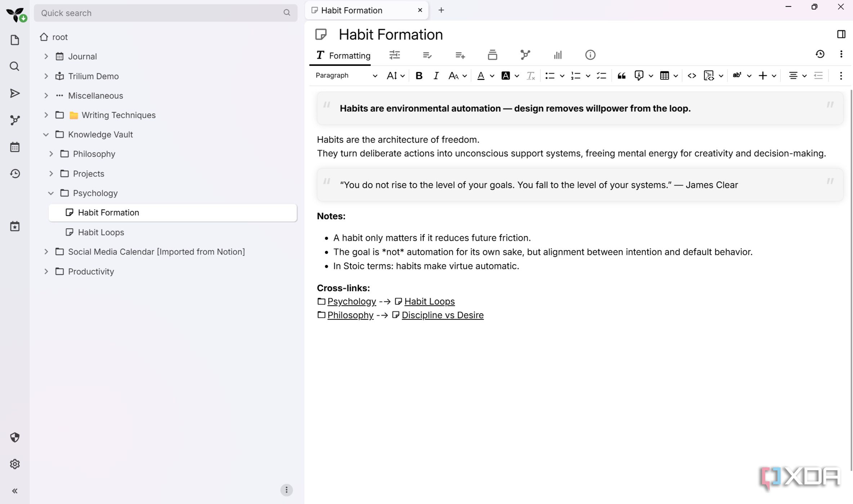Open the protected session shield icon
Viewport: 853px width, 504px height.
click(15, 437)
